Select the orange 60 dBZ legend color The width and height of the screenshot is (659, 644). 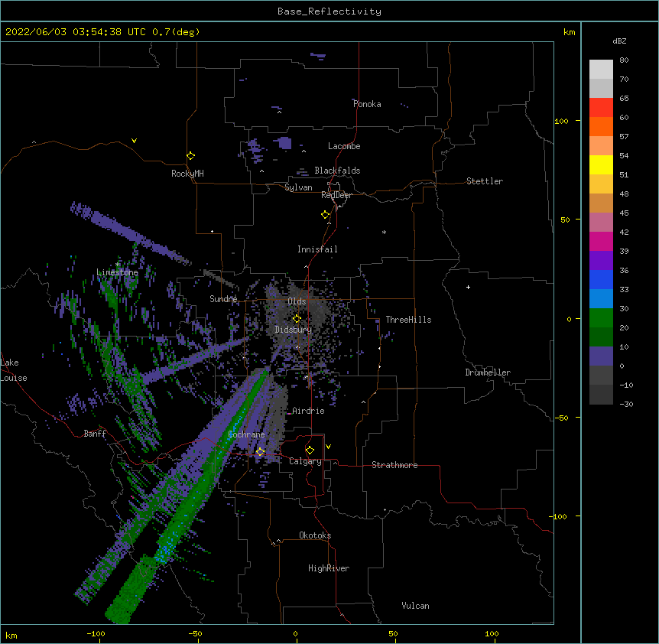(x=601, y=126)
